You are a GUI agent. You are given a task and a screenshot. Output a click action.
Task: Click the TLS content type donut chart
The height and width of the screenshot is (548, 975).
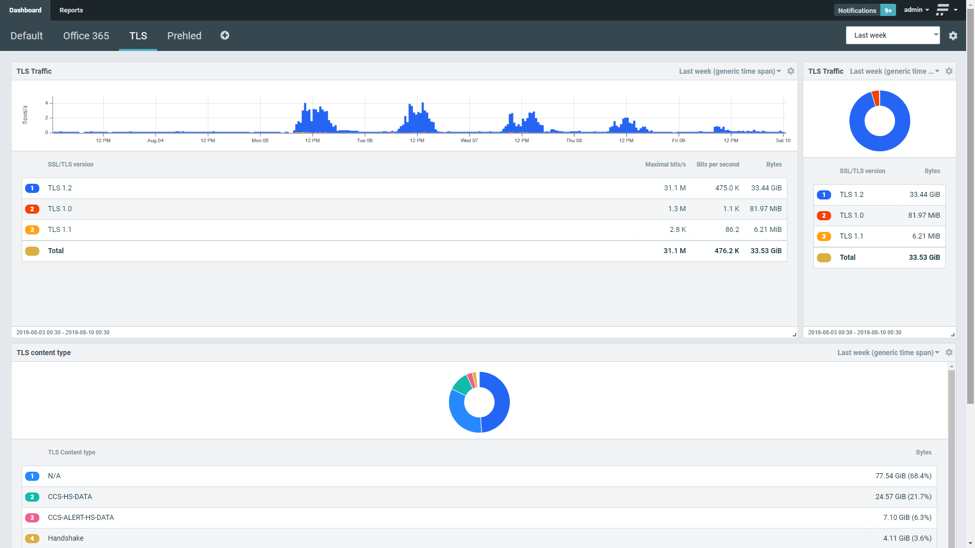(479, 402)
